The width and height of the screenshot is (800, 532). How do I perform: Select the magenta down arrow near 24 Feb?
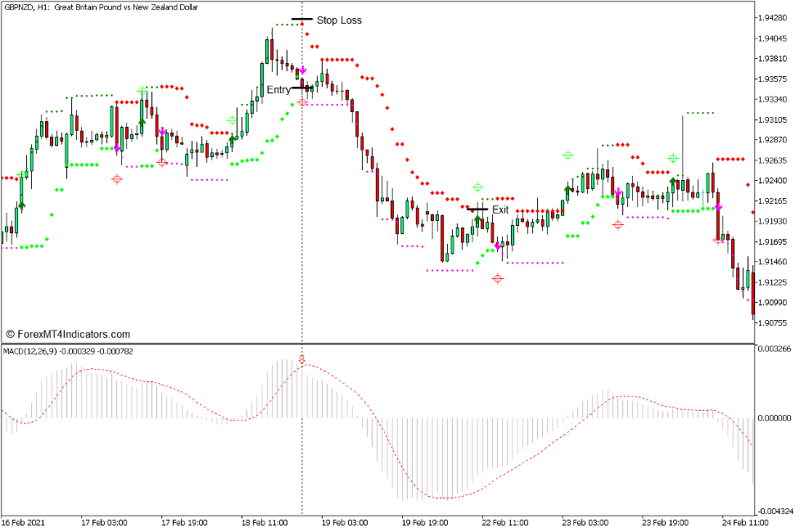point(719,209)
